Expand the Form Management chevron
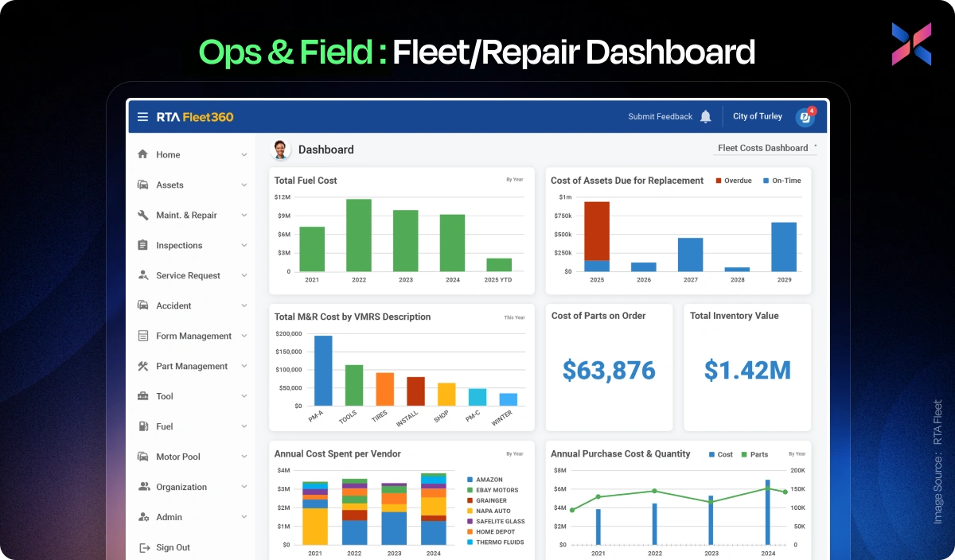The width and height of the screenshot is (955, 560). 244,336
